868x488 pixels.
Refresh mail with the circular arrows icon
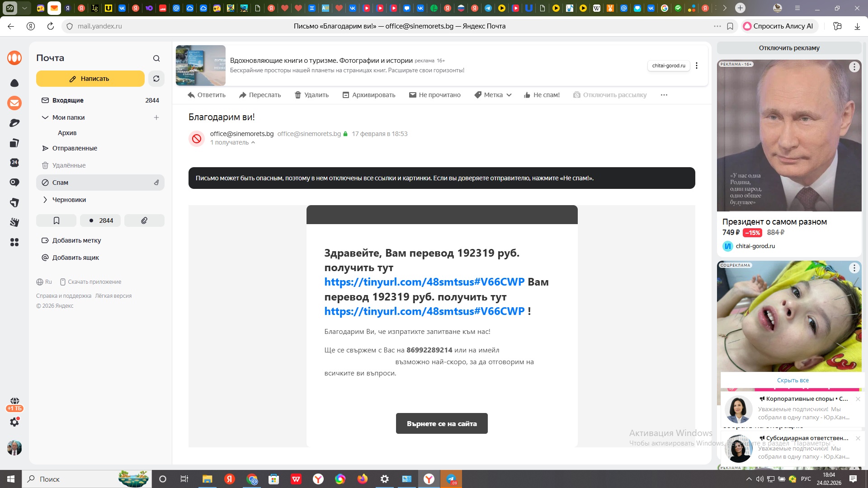(156, 79)
